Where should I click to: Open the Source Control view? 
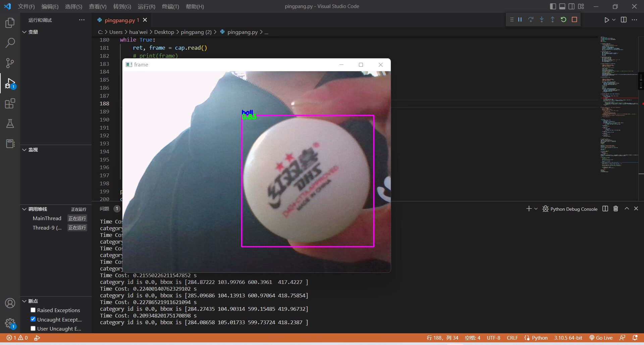[10, 63]
